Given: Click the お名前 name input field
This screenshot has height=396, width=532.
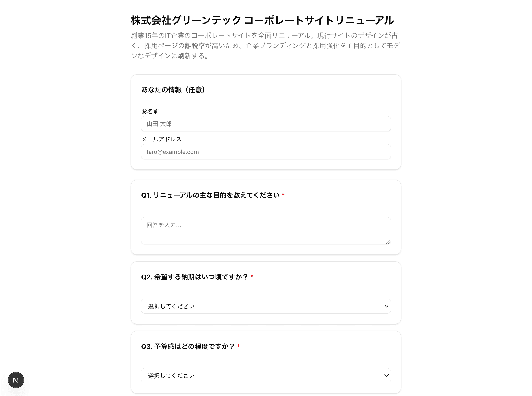Looking at the screenshot, I should [x=266, y=124].
